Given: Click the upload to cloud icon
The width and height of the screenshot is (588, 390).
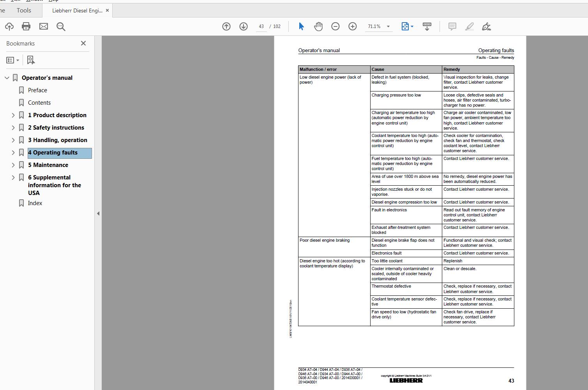Looking at the screenshot, I should (x=9, y=26).
